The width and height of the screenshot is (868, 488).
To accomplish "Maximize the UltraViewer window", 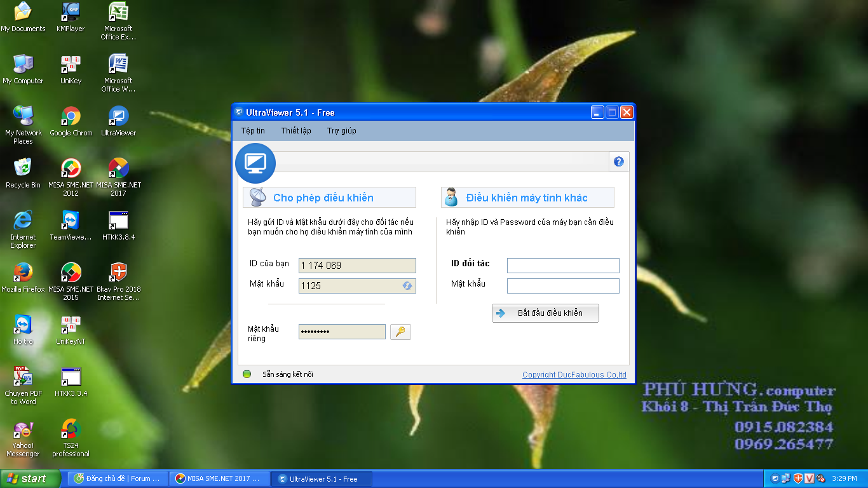I will (x=612, y=112).
